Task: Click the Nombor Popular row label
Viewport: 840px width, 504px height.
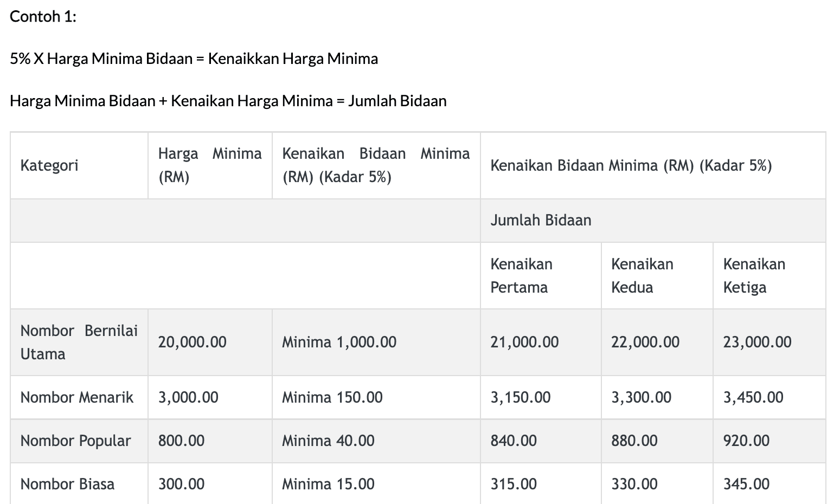Action: click(x=79, y=441)
